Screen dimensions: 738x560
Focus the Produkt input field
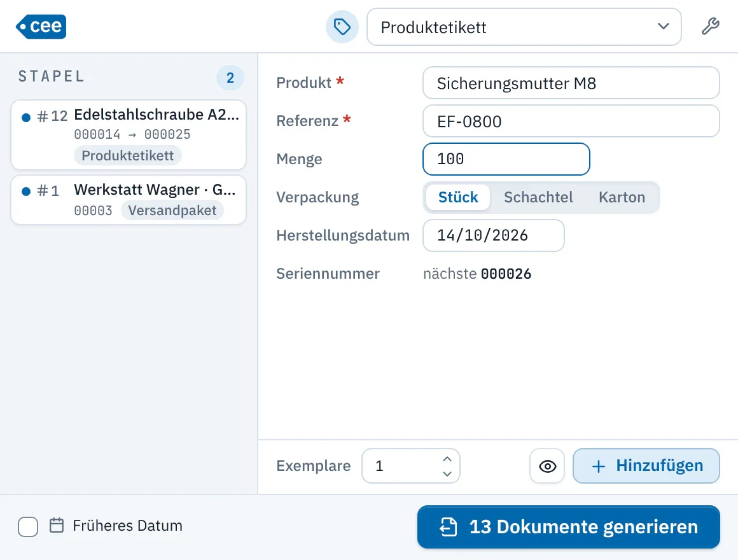tap(571, 83)
